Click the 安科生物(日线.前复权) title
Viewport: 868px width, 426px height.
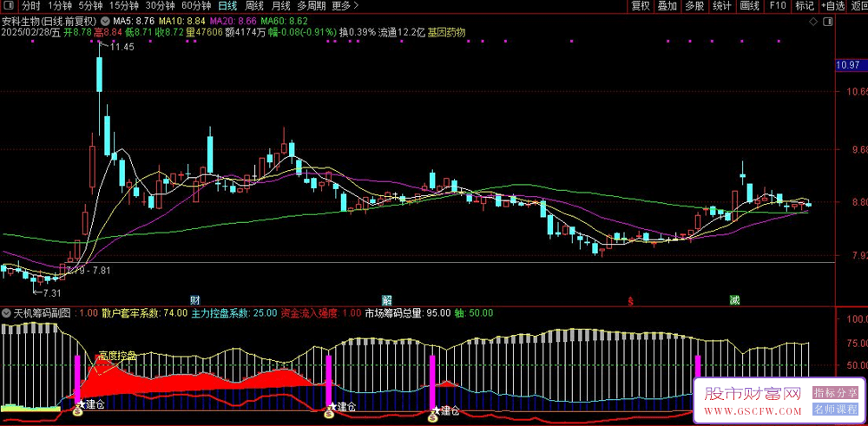click(50, 21)
